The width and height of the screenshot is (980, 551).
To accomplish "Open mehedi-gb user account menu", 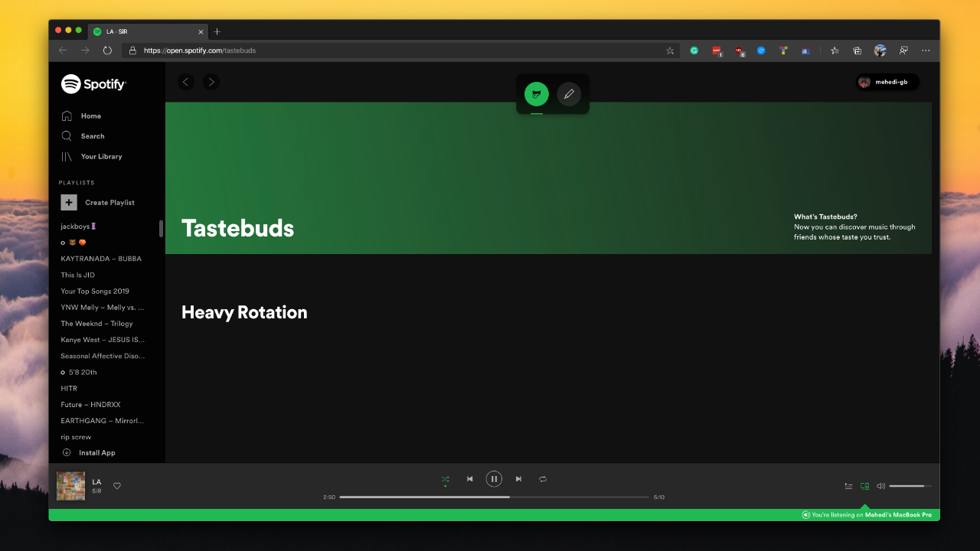I will [887, 82].
